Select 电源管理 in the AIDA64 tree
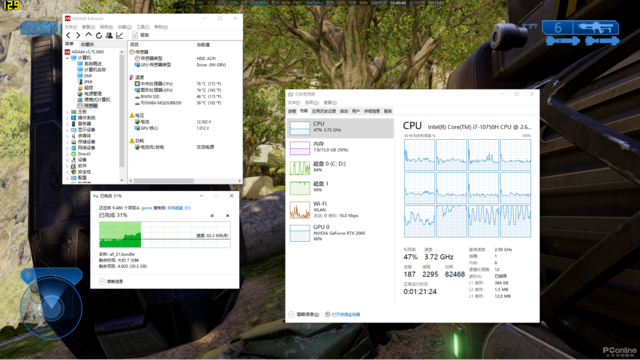This screenshot has height=360, width=640. click(x=89, y=94)
